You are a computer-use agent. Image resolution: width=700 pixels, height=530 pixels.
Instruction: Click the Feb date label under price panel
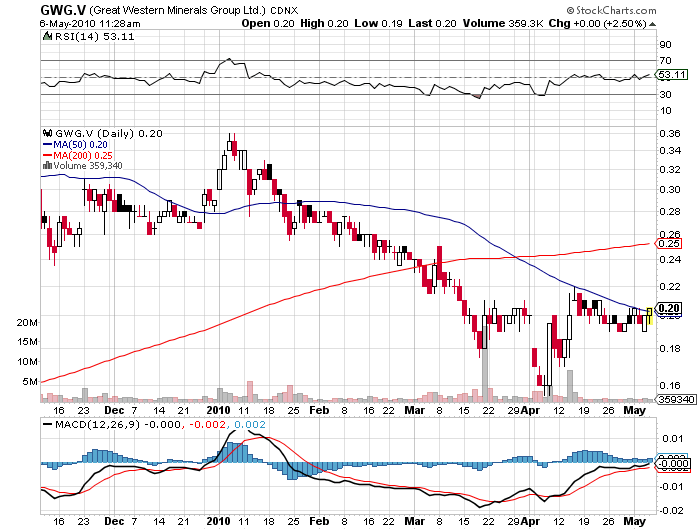coord(319,410)
